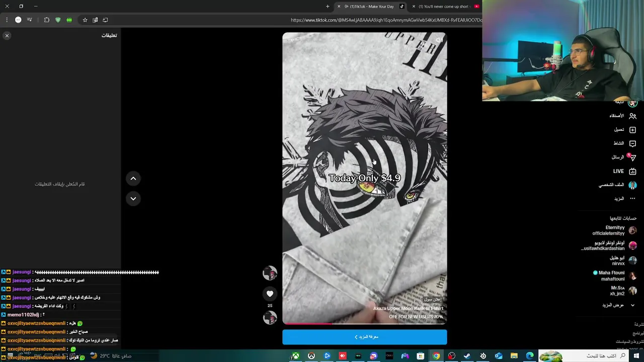644x362 pixels.
Task: Open the nirvvx followed account
Action: point(624,260)
